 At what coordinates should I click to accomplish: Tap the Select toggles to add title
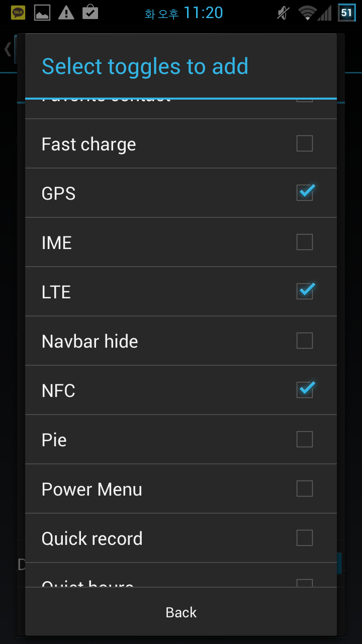click(x=145, y=66)
